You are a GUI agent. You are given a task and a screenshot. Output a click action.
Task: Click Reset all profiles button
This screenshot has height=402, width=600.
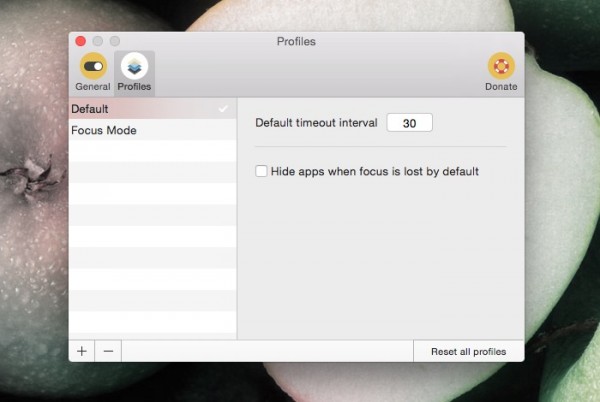[468, 352]
